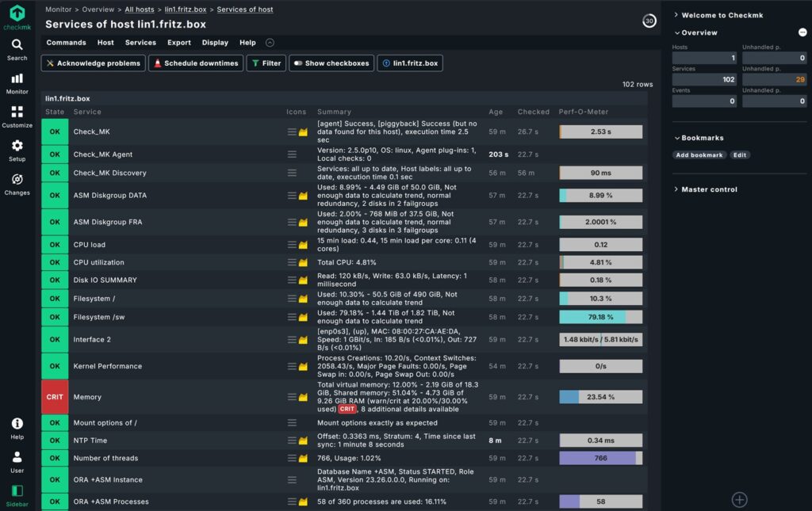The image size is (812, 511).
Task: Collapse the Bookmarks sidebar section
Action: coord(699,138)
